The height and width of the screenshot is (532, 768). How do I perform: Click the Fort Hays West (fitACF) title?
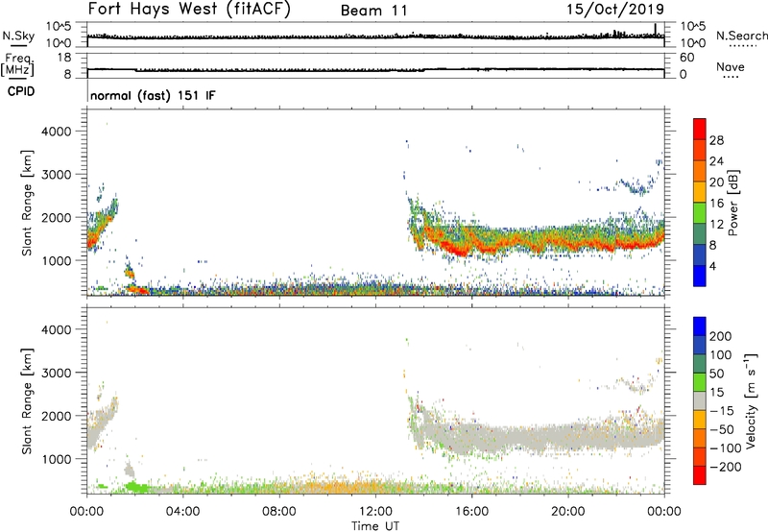189,9
